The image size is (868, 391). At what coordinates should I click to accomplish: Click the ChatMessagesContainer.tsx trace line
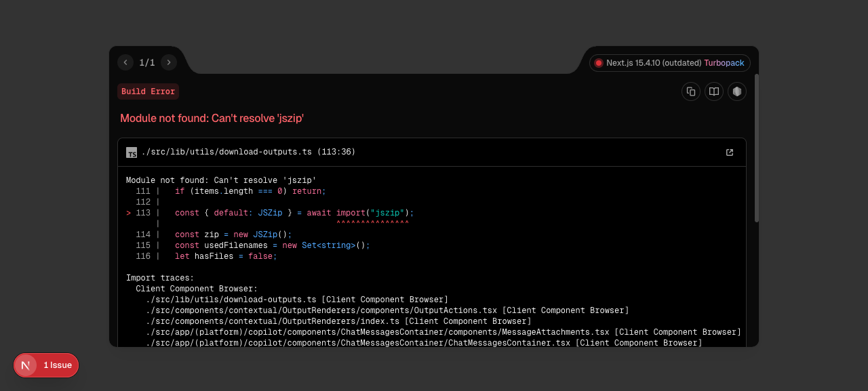[424, 343]
